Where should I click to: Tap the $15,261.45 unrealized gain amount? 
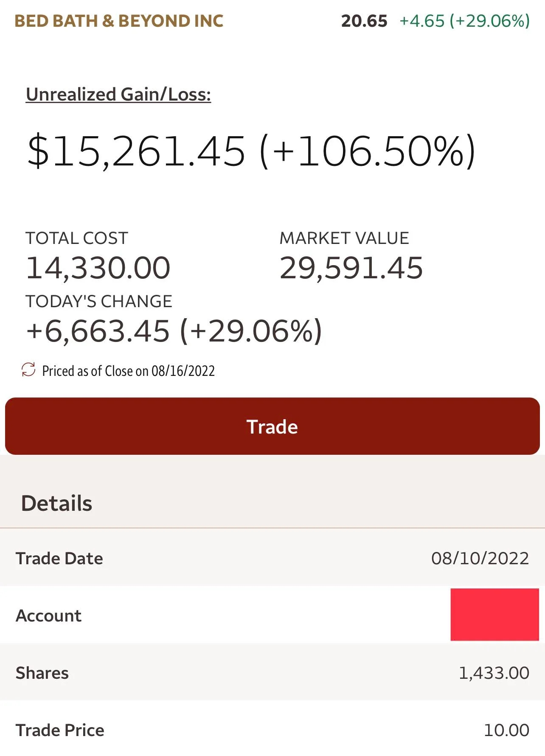pyautogui.click(x=136, y=151)
